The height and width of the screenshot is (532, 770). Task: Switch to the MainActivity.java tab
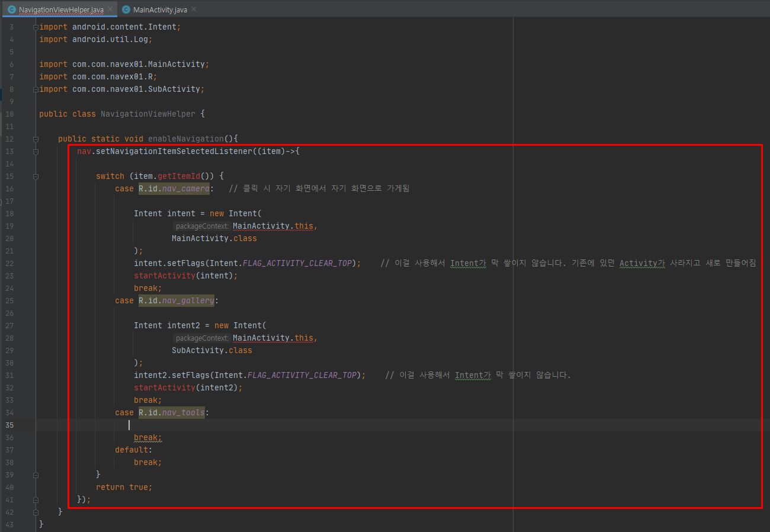pyautogui.click(x=159, y=10)
